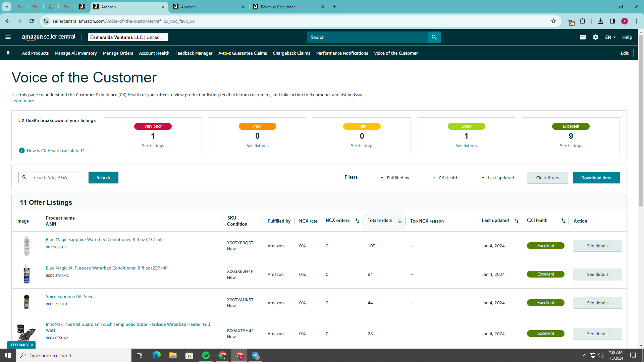This screenshot has width=644, height=362.
Task: Click the CX Health info icon
Action: [x=22, y=150]
